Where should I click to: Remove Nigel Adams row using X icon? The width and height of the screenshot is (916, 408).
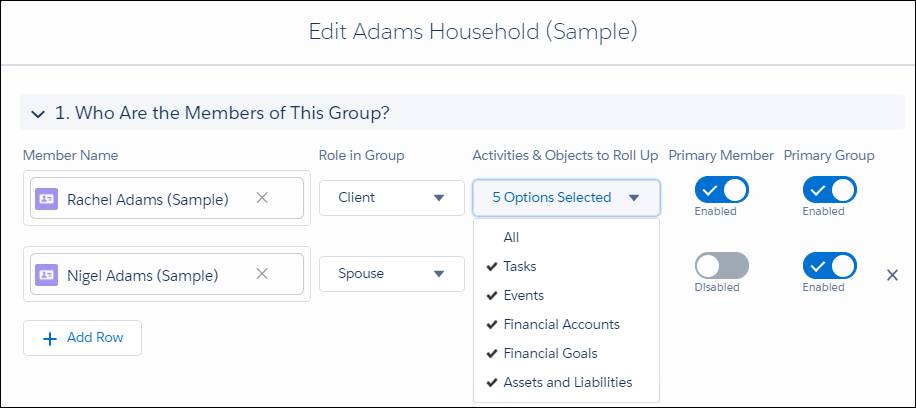tap(892, 275)
